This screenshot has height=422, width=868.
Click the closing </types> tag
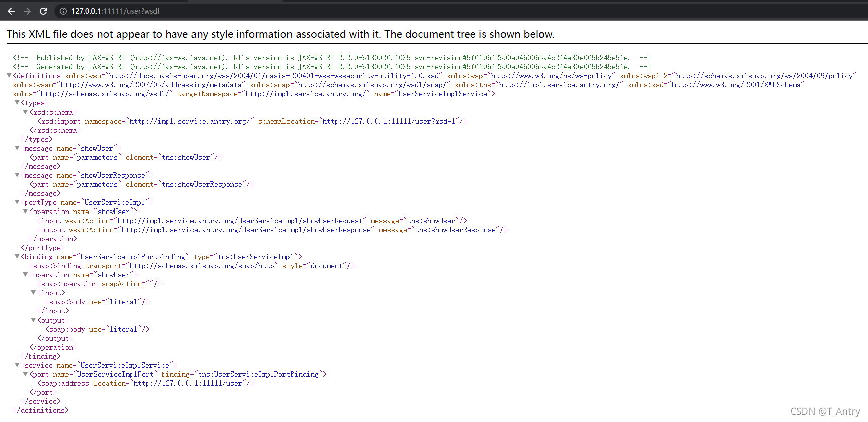coord(37,139)
